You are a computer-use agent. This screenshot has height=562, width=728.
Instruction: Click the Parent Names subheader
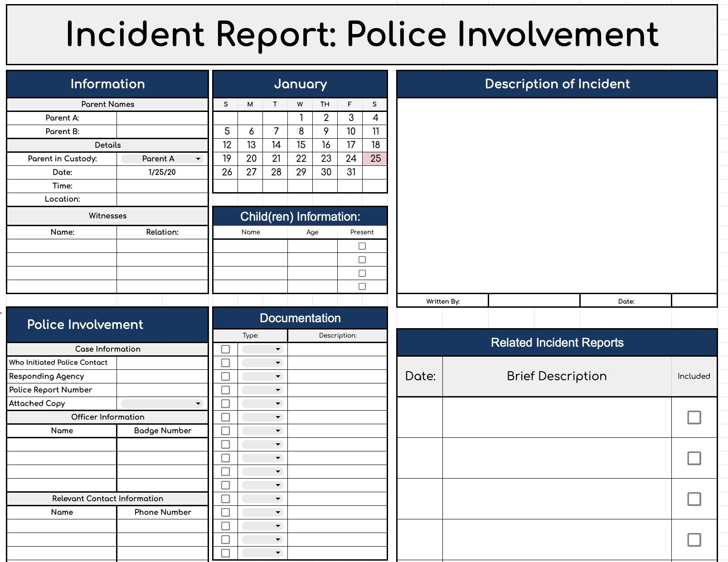coord(107,104)
